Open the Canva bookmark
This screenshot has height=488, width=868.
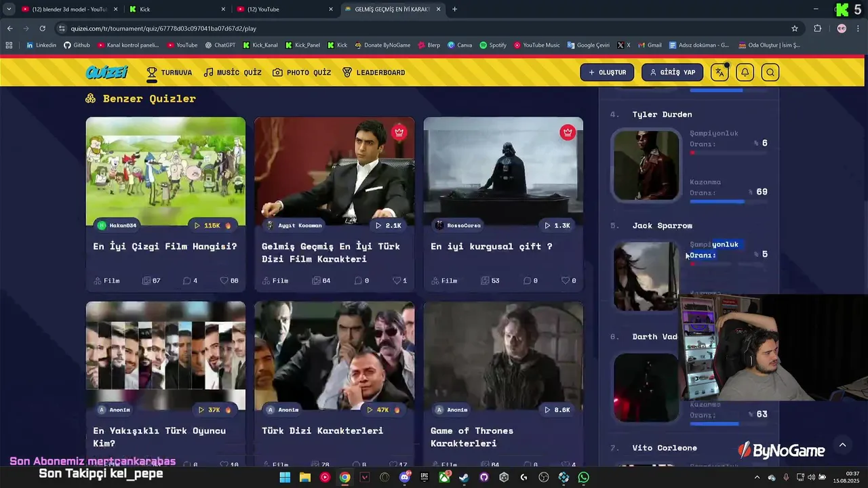point(460,45)
